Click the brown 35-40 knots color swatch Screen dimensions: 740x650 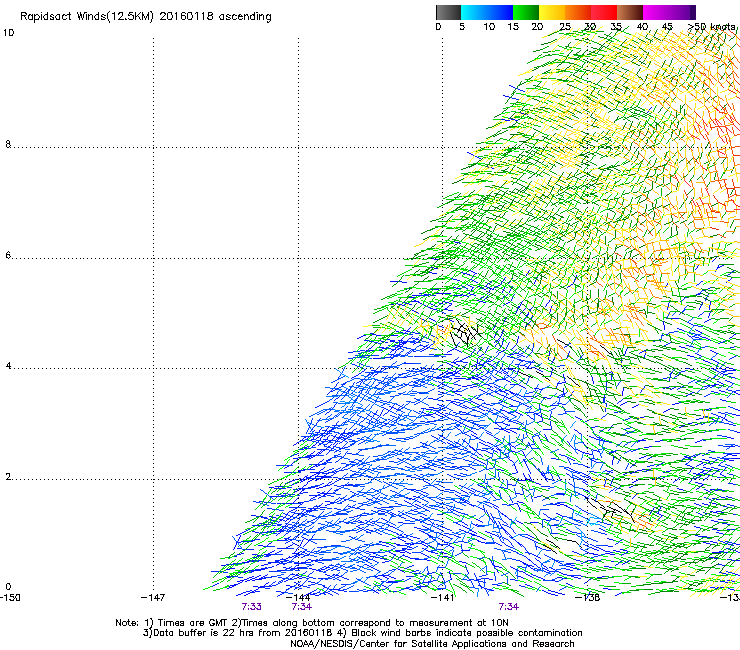tap(630, 12)
